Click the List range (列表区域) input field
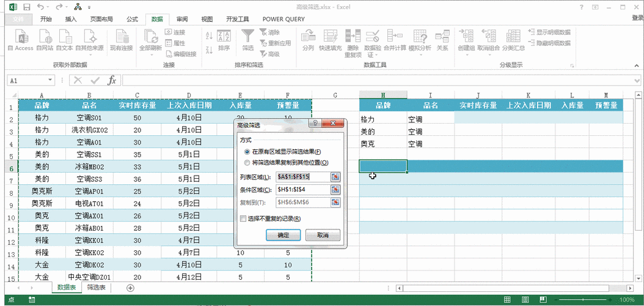 303,176
